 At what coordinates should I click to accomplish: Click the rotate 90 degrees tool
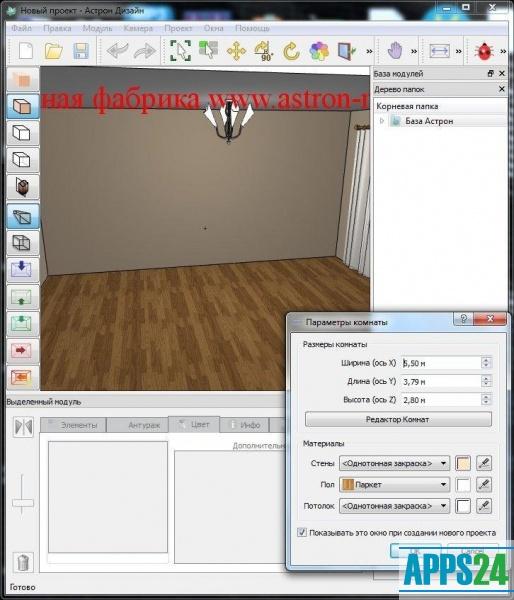click(x=263, y=51)
